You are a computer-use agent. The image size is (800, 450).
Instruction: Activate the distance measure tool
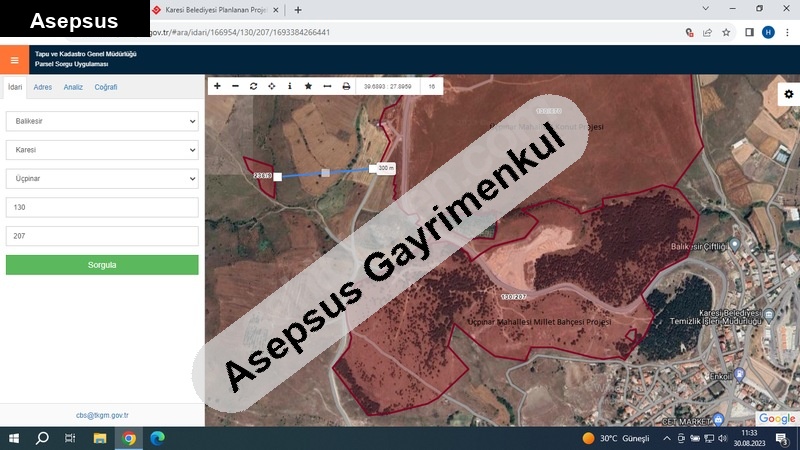[327, 86]
